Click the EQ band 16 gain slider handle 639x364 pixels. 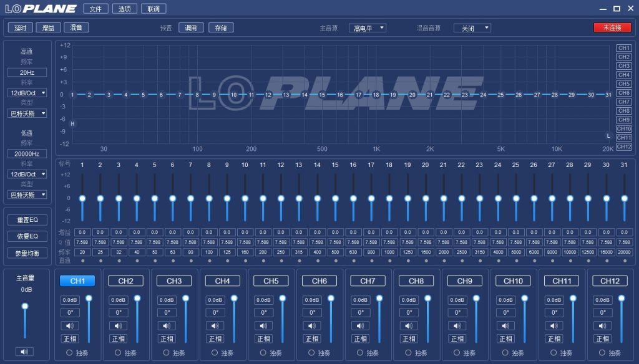[x=353, y=198]
